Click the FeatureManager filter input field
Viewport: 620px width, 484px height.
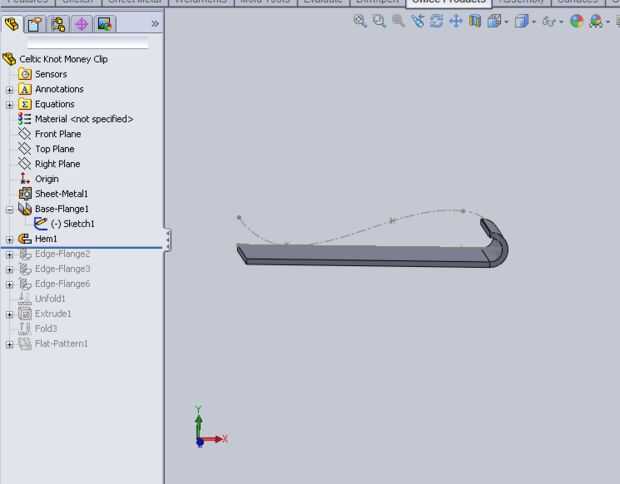[88, 43]
